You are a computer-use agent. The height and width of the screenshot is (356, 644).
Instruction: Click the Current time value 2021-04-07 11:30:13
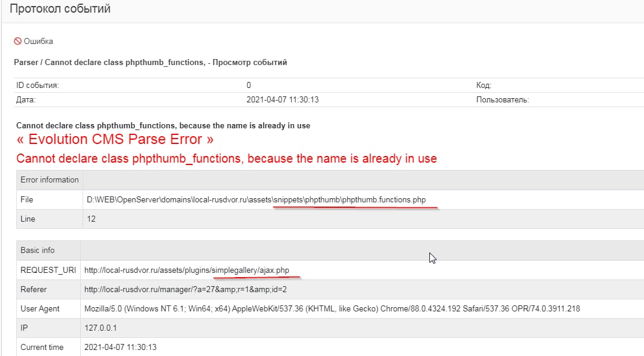(x=121, y=348)
